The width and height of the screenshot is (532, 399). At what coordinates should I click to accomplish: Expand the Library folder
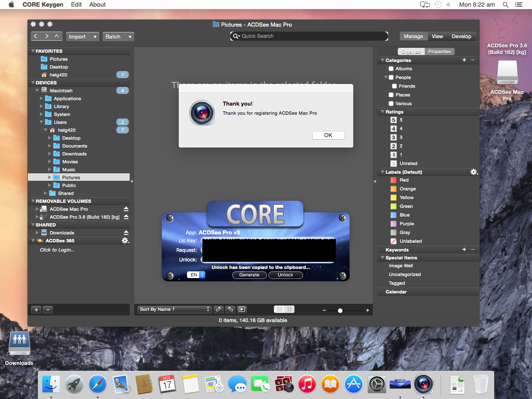tap(41, 106)
